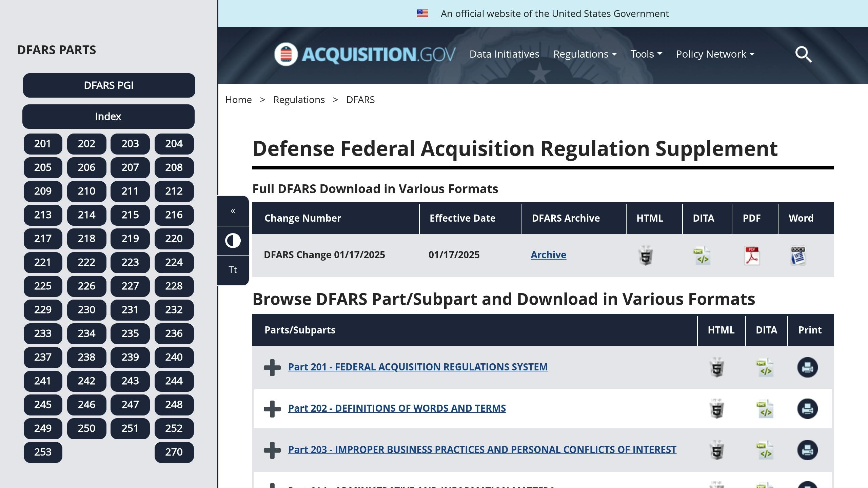Screen dimensions: 868x488
Task: Open DITA icon for Part 203
Action: coord(765,450)
